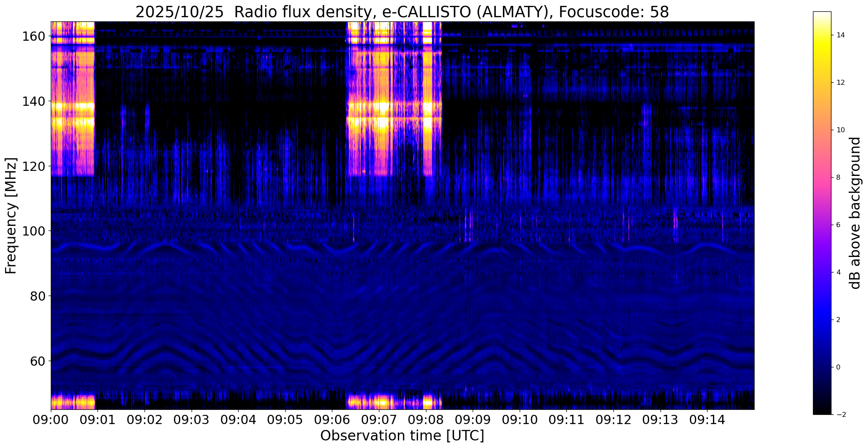Select the 09:10 time tick label

pyautogui.click(x=520, y=419)
